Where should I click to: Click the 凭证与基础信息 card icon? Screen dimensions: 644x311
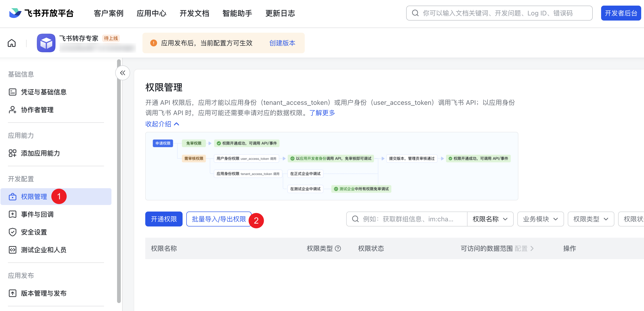pyautogui.click(x=13, y=92)
